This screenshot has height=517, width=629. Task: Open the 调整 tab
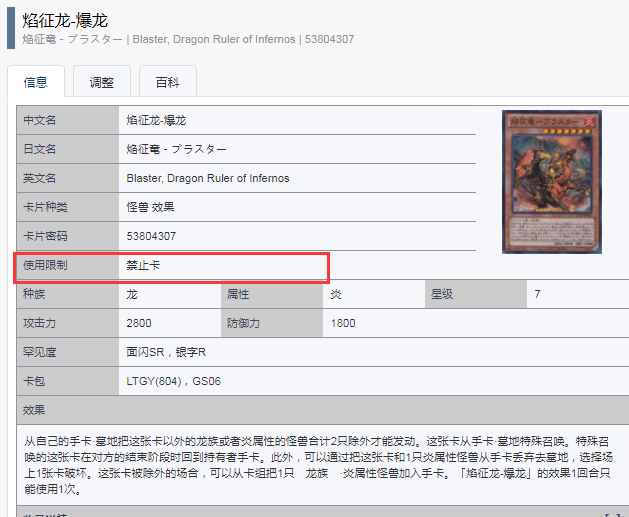click(x=101, y=82)
